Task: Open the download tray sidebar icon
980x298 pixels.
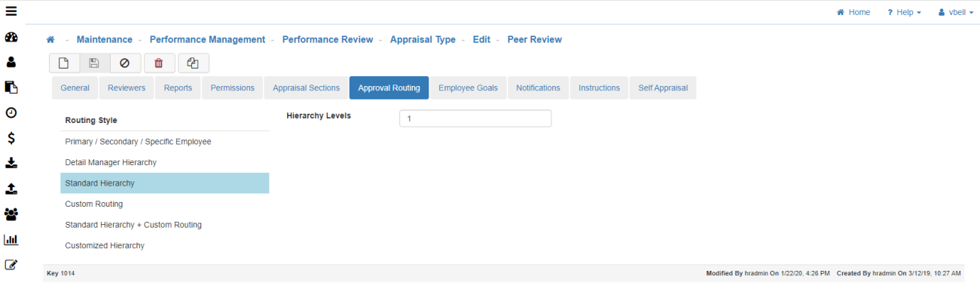Action: (x=11, y=163)
